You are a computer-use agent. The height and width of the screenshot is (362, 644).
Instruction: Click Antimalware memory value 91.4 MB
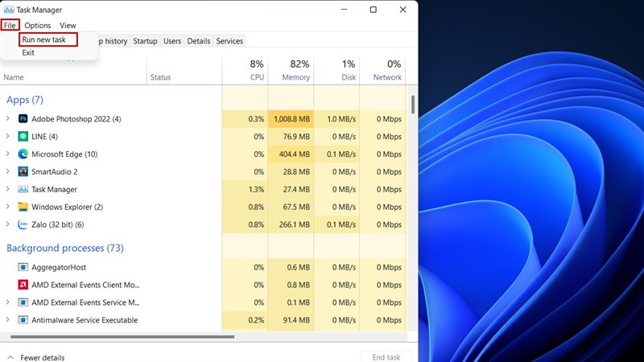pyautogui.click(x=296, y=320)
